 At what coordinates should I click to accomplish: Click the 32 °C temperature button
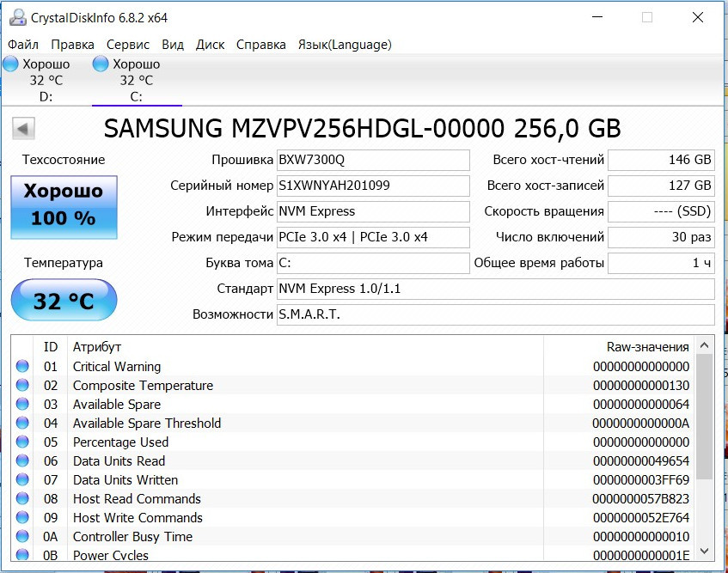[64, 300]
